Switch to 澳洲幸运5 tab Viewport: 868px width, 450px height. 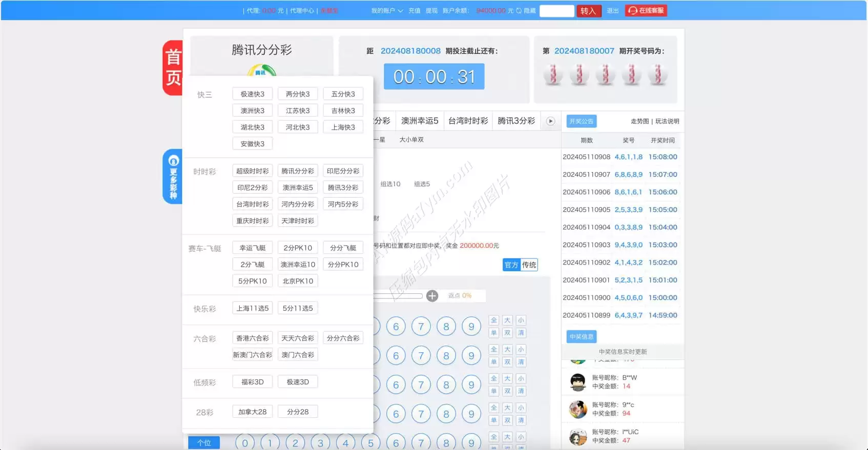[420, 121]
